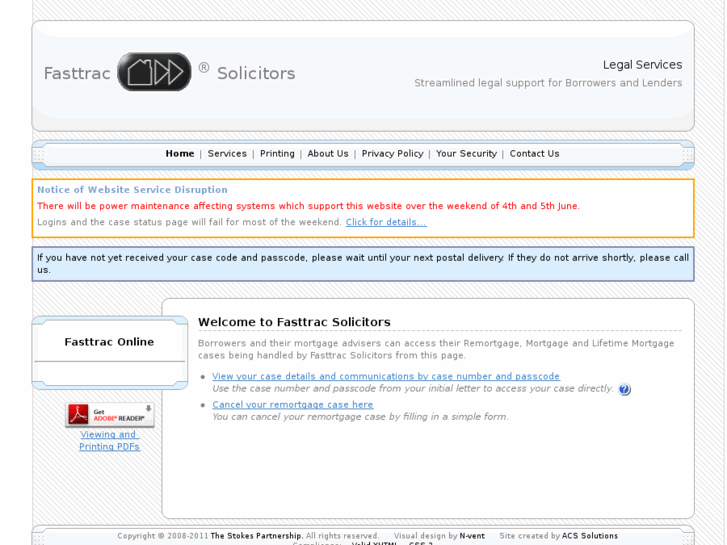Viewport: 727px width, 545px height.
Task: Click the Welcome to Fasttrac Solicitors heading
Action: (x=294, y=322)
